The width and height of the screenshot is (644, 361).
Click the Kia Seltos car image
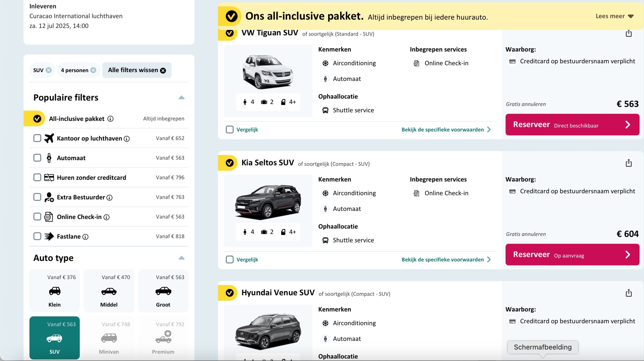click(268, 202)
